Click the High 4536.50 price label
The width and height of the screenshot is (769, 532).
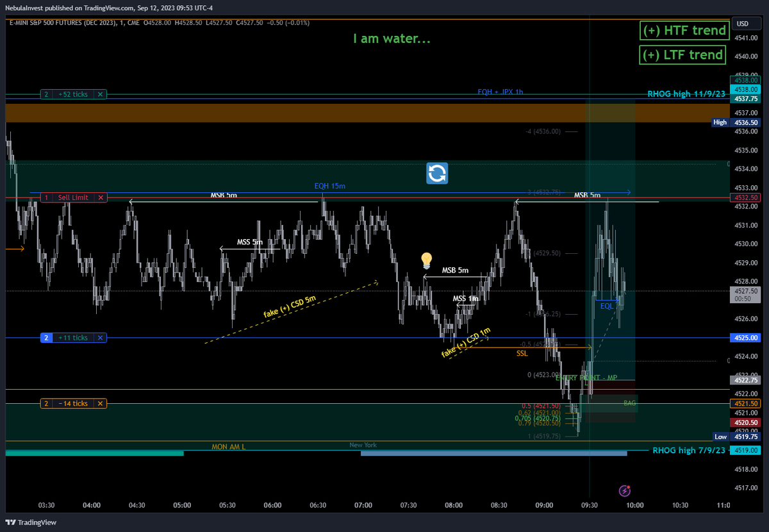coord(736,122)
